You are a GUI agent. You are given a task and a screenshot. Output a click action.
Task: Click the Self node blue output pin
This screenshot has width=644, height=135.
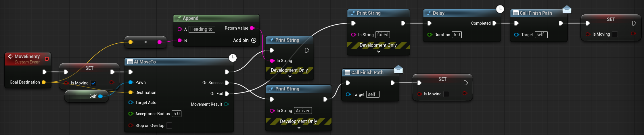pos(101,96)
